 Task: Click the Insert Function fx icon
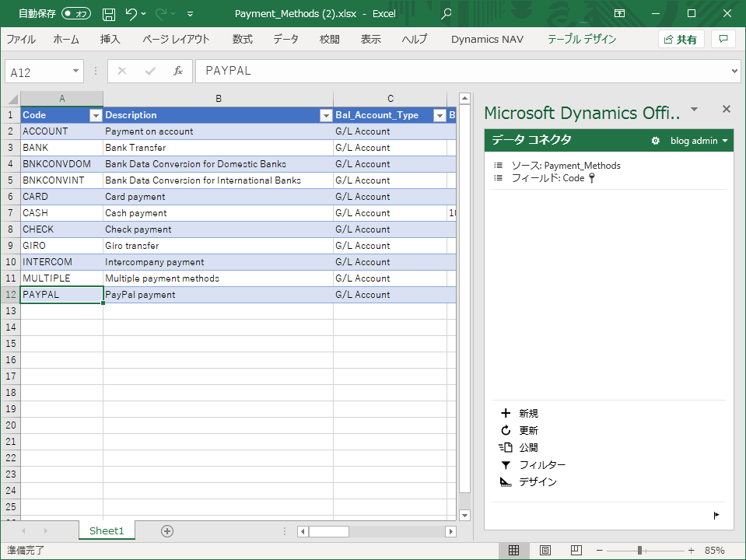[178, 71]
